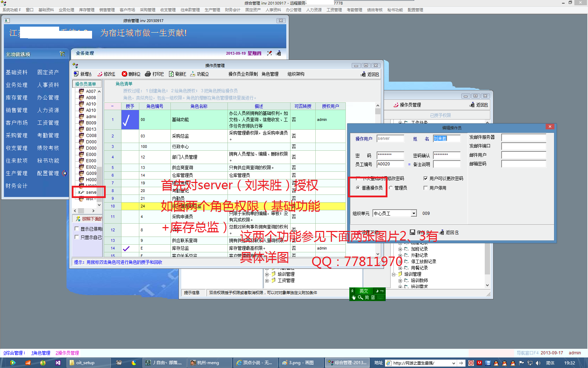The width and height of the screenshot is (588, 368).
Task: Click the 新增A add operator icon
Action: point(76,74)
